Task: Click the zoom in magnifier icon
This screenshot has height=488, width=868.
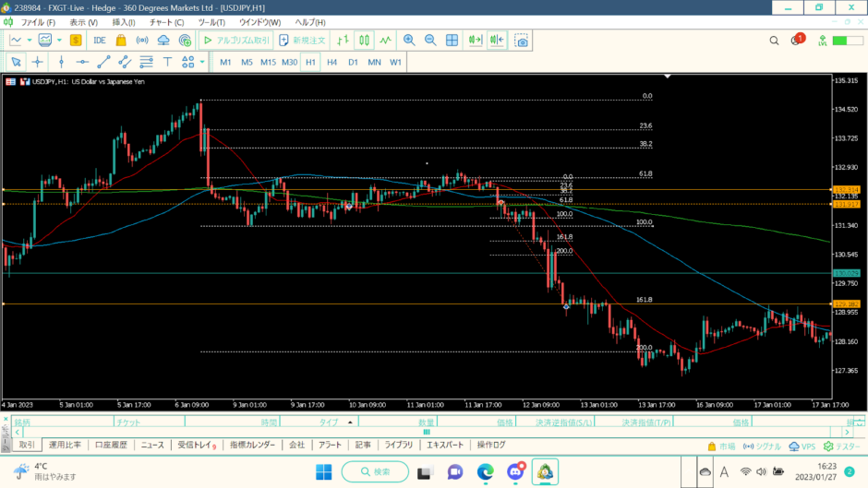Action: coord(409,41)
